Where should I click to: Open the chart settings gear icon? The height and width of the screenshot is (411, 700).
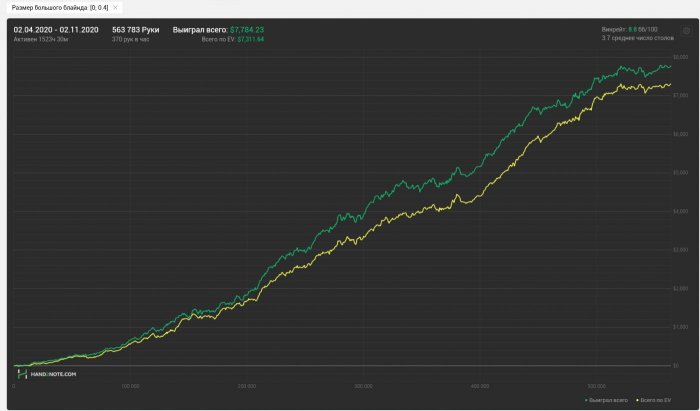pos(686,31)
